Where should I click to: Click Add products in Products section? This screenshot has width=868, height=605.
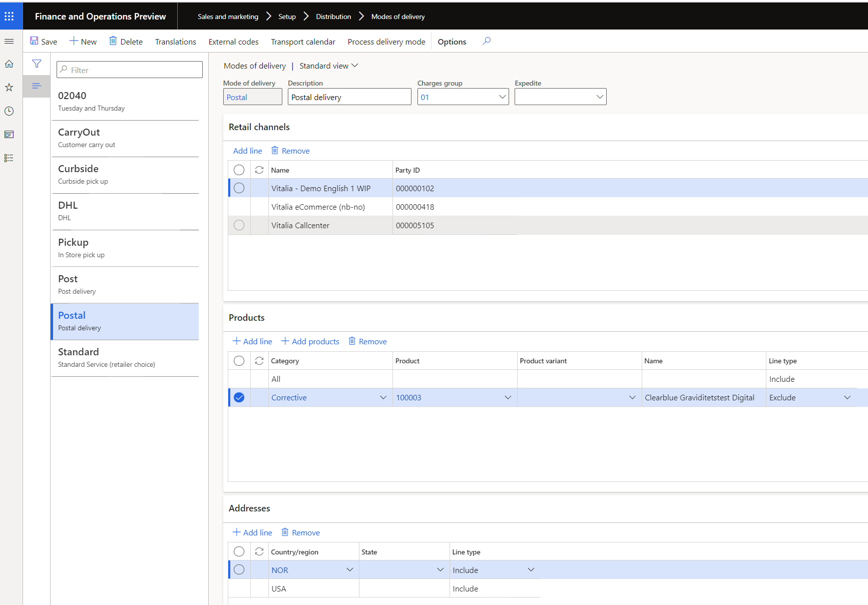click(310, 341)
